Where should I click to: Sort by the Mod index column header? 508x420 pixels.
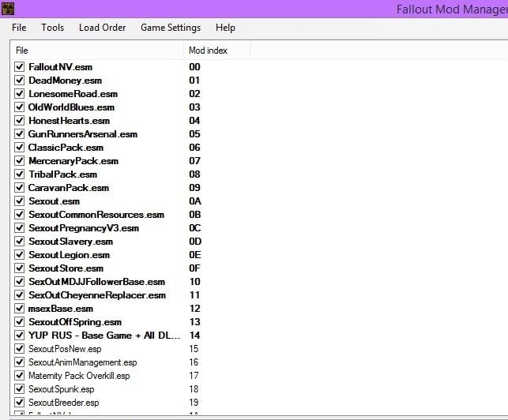pos(217,51)
